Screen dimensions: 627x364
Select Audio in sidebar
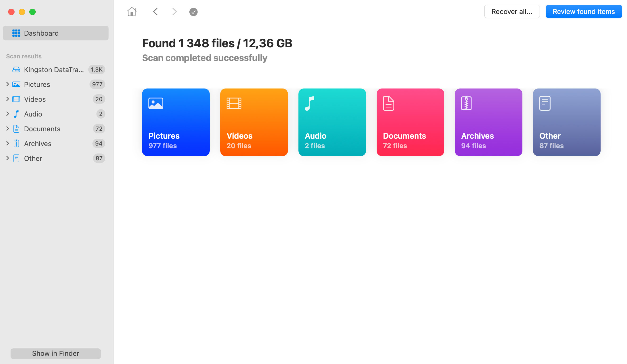pos(33,114)
